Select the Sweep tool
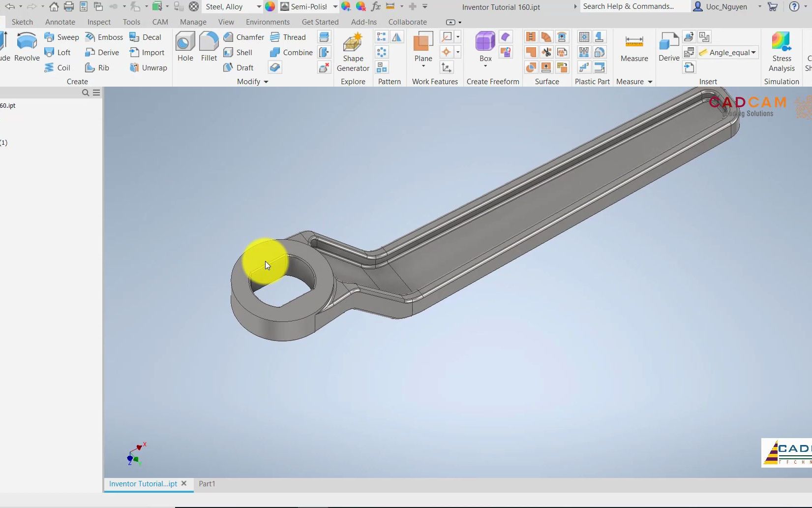812x508 pixels. click(61, 37)
